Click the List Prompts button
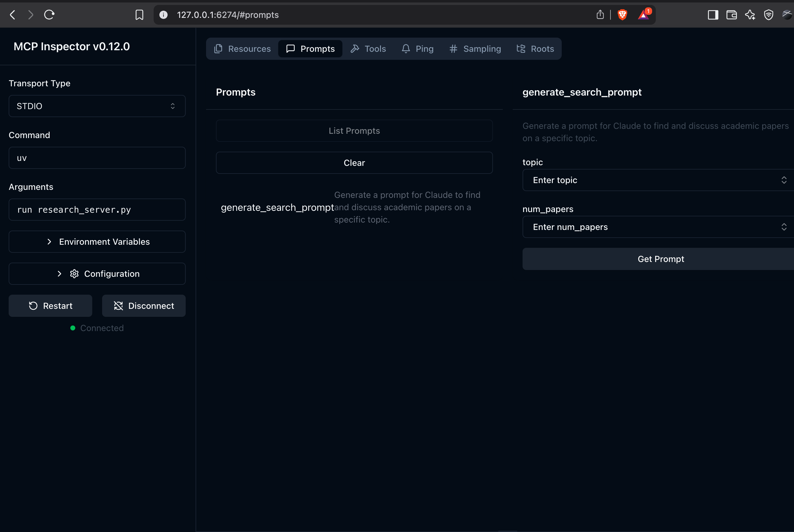Image resolution: width=794 pixels, height=532 pixels. click(354, 131)
